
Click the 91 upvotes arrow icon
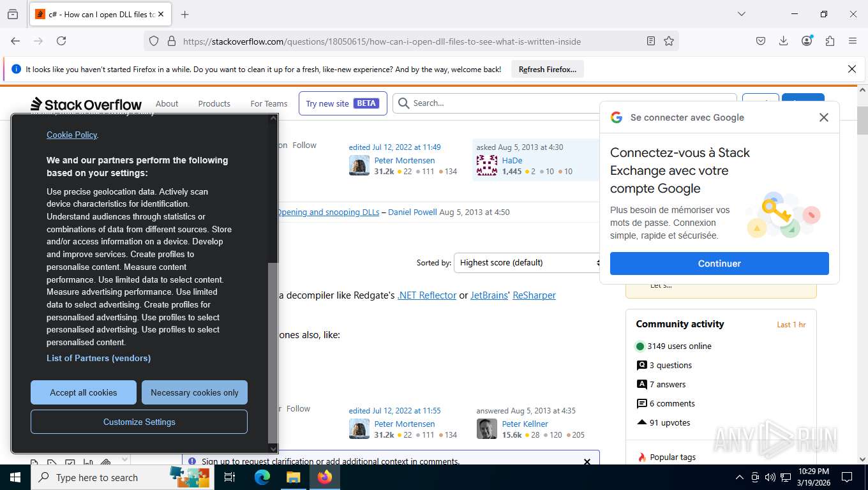pos(642,422)
